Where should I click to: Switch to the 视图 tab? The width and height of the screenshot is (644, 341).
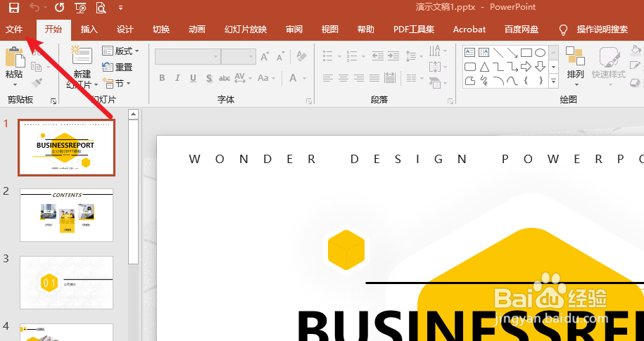pyautogui.click(x=330, y=30)
